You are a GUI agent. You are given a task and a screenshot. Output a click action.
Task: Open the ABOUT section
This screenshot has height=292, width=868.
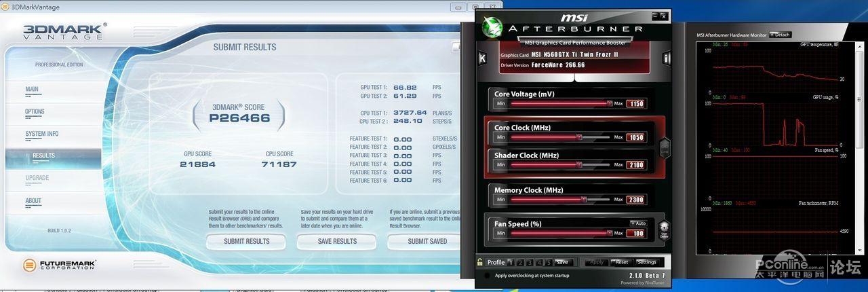[33, 201]
